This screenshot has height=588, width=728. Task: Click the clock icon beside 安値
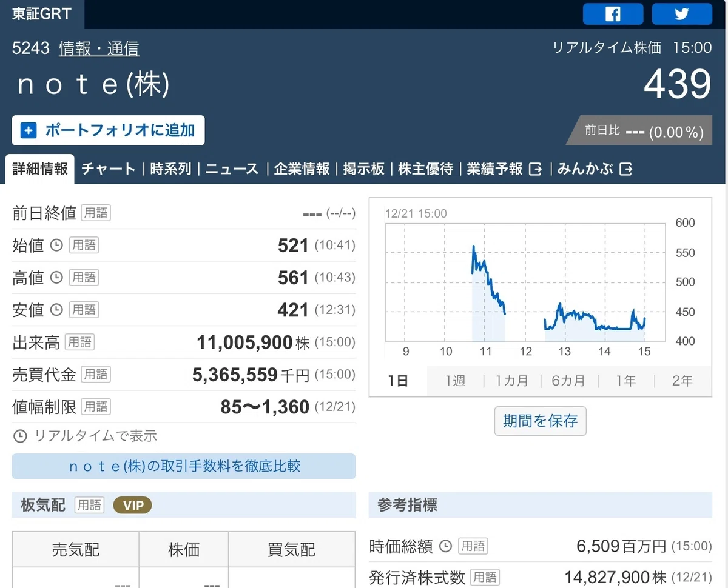(x=56, y=310)
